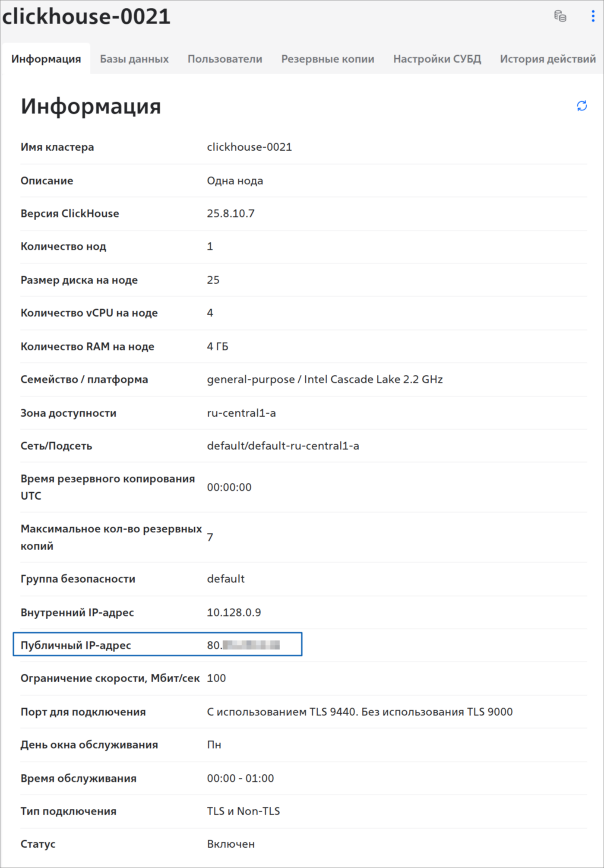Screen dimensions: 604x868
Task: Click the refresh information icon
Action: click(582, 106)
